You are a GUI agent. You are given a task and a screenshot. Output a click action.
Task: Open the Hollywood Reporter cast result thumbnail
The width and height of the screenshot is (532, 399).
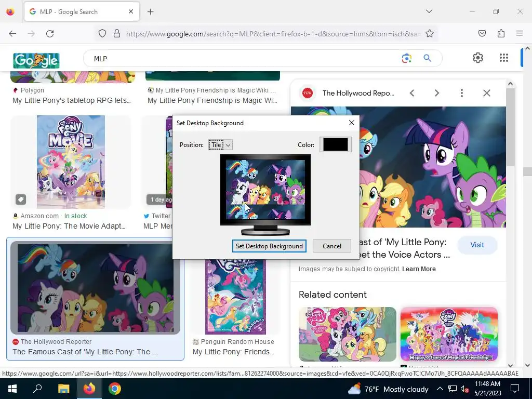(96, 288)
